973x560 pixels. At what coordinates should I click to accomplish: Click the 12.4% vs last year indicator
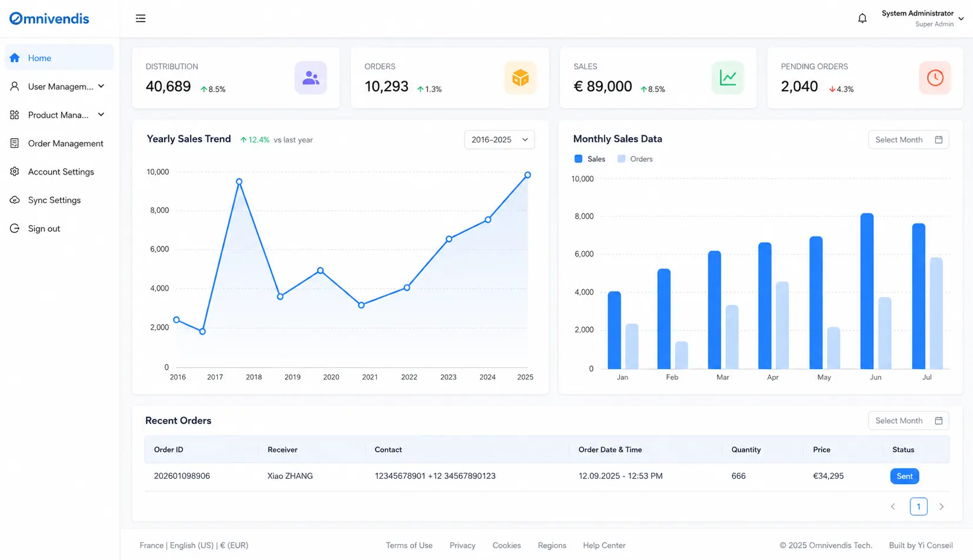276,140
